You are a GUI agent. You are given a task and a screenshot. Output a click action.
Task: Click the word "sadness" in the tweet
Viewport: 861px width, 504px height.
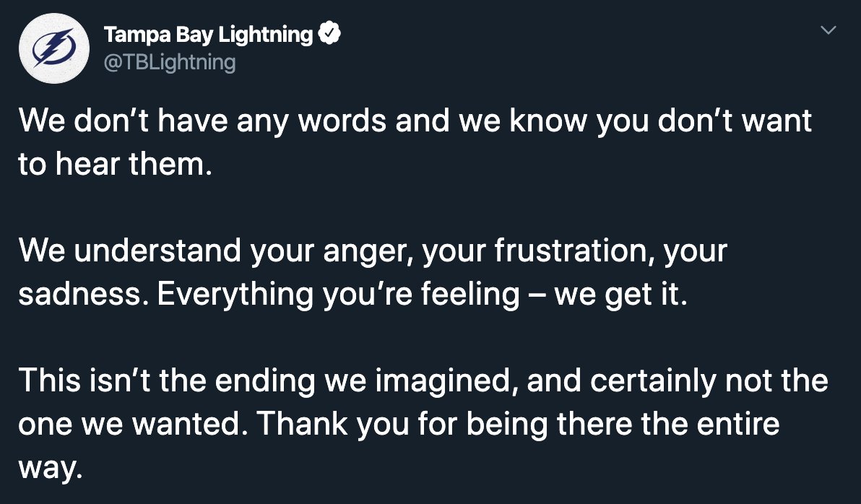tap(83, 295)
